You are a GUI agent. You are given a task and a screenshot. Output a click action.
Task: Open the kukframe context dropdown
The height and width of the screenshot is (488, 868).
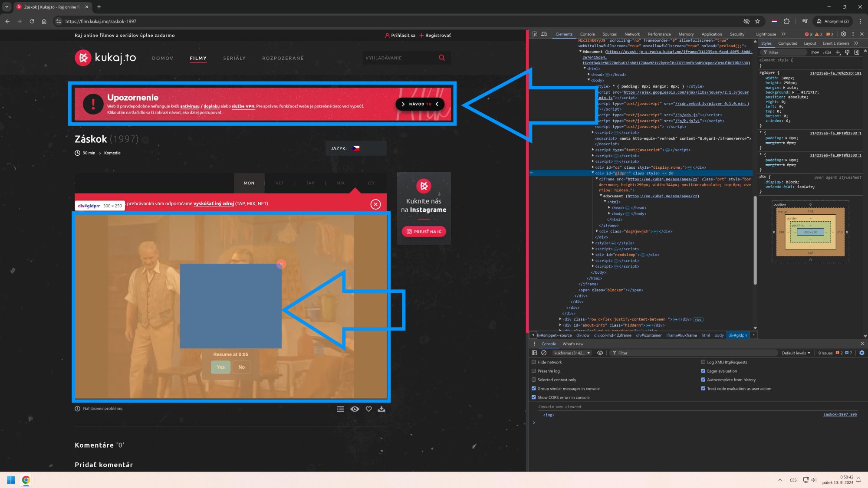tap(571, 353)
